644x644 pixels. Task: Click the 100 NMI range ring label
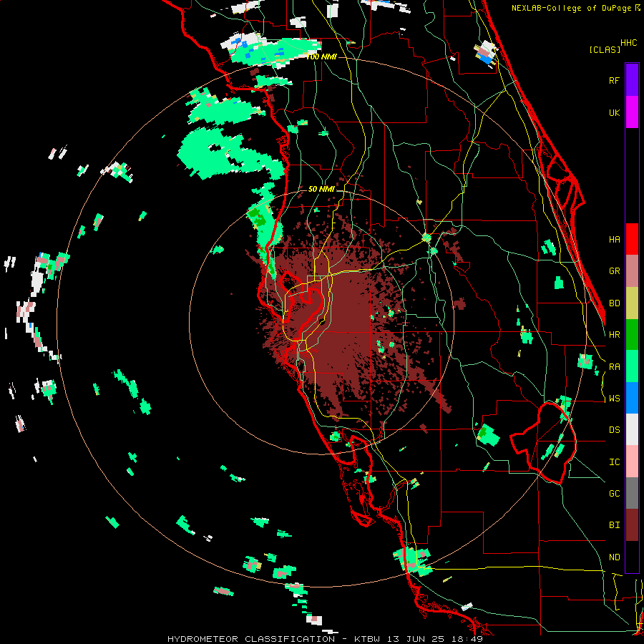click(x=321, y=57)
